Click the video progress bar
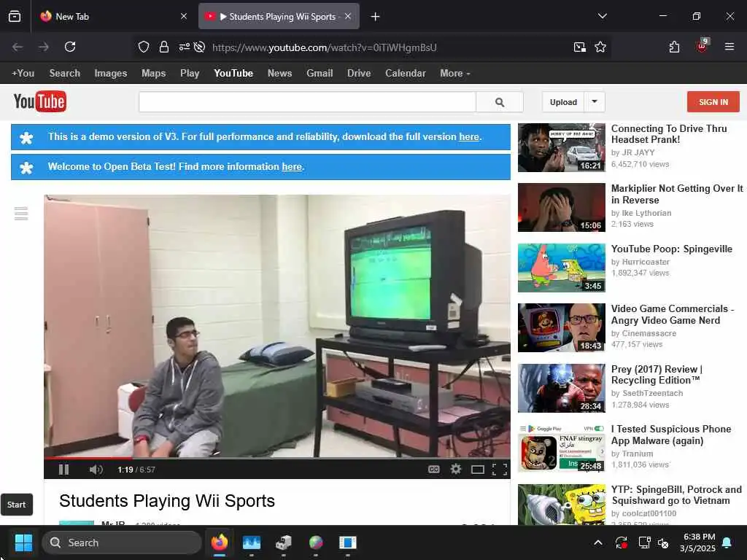This screenshot has height=560, width=747. pyautogui.click(x=276, y=458)
